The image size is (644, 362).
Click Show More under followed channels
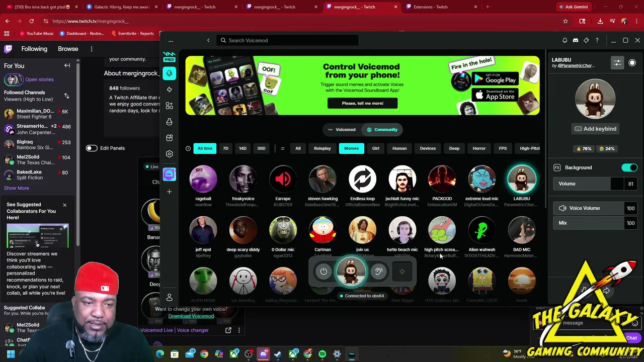point(17,188)
